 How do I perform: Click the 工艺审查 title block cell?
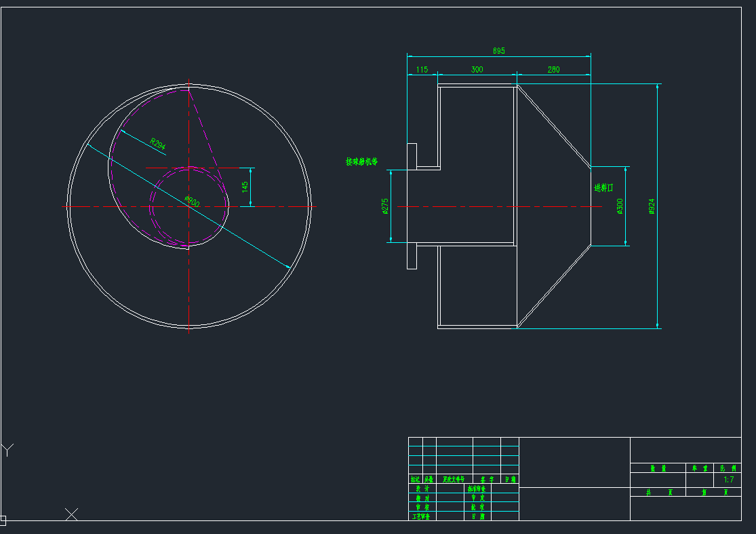(422, 516)
